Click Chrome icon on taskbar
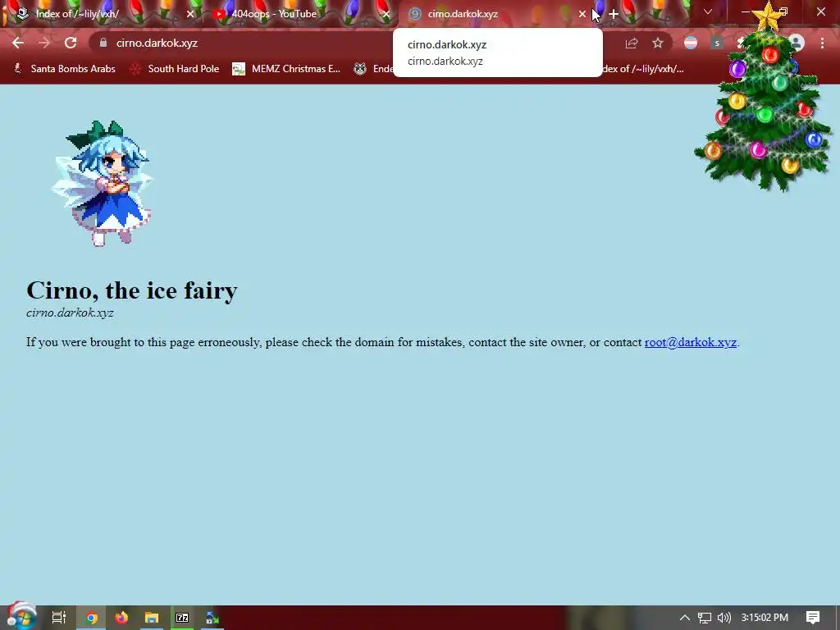 (92, 618)
